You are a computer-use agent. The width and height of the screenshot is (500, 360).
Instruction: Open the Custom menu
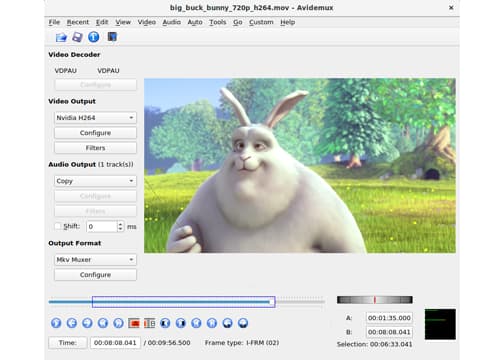tap(261, 22)
